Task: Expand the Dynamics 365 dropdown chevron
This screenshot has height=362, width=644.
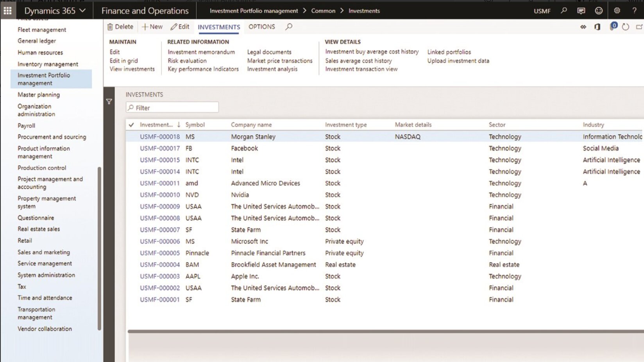Action: (82, 11)
